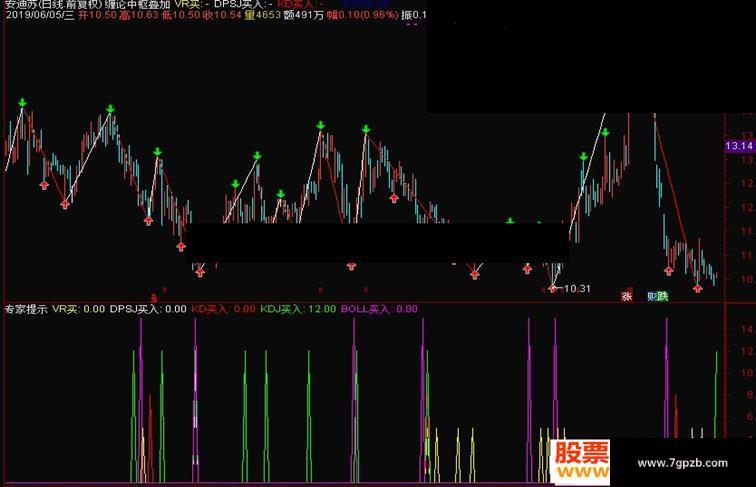Image resolution: width=756 pixels, height=487 pixels.
Task: Click the KDJ买入: 12.00 value label
Action: (x=298, y=309)
